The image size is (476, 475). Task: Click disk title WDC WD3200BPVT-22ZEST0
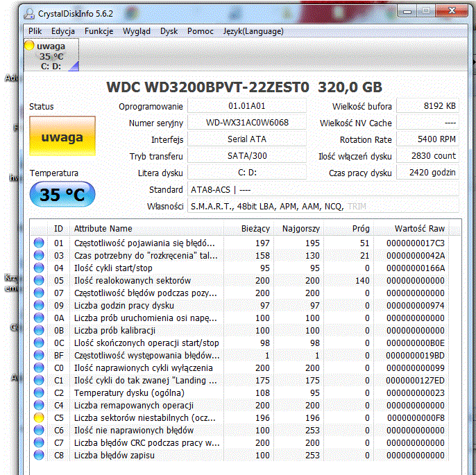tap(208, 87)
